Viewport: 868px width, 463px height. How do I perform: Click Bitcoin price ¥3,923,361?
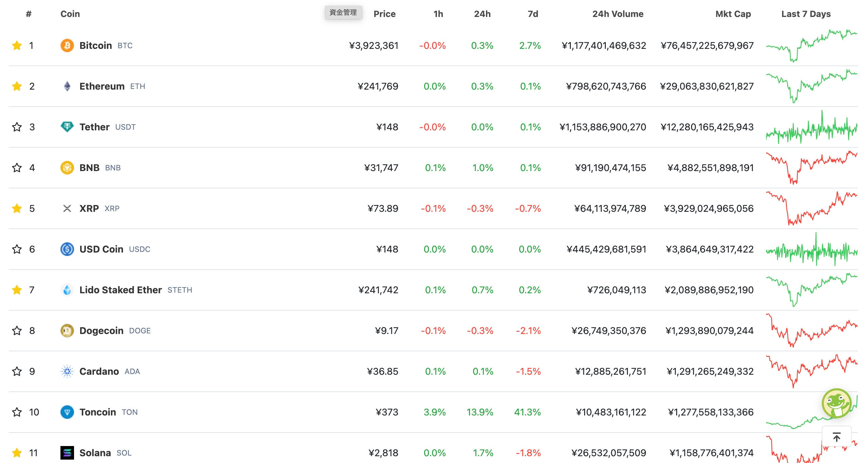[374, 45]
